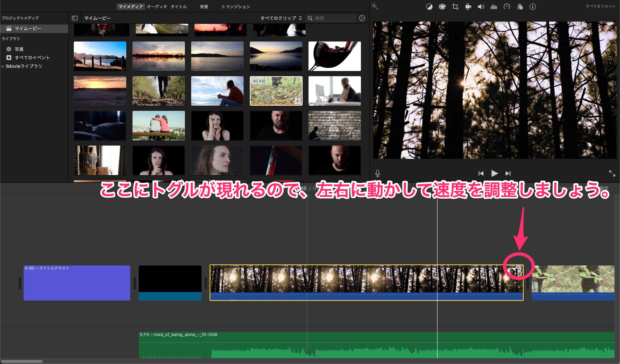
Task: Expand the iMovieライブラリ tree item
Action: click(3, 66)
